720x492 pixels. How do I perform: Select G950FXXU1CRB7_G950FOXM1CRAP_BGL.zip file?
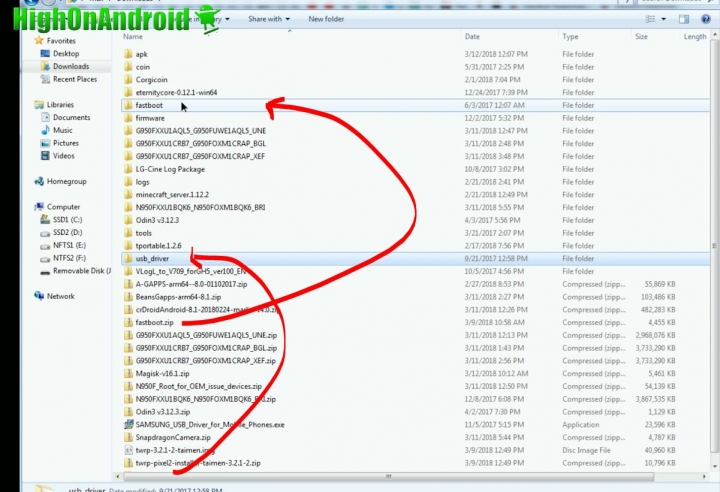click(206, 348)
